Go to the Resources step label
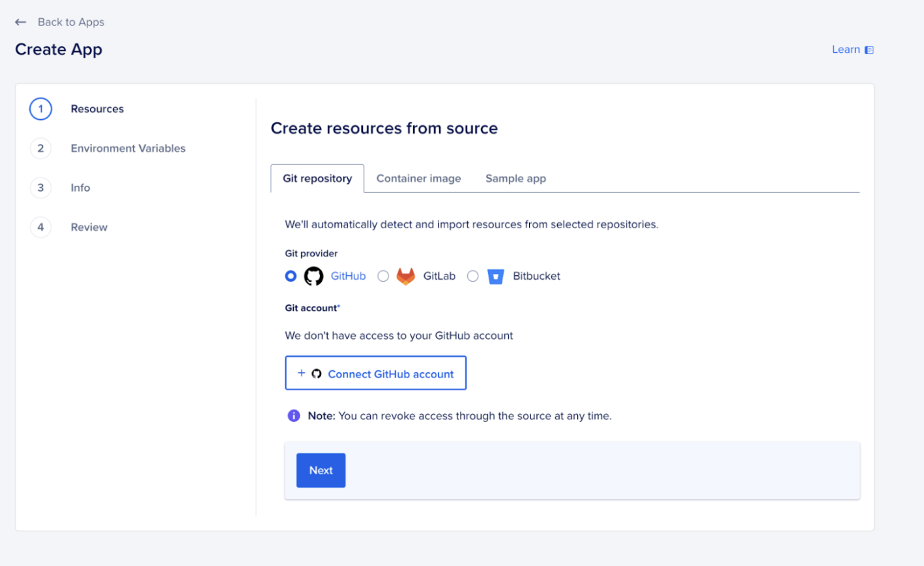Image resolution: width=924 pixels, height=566 pixels. point(97,109)
